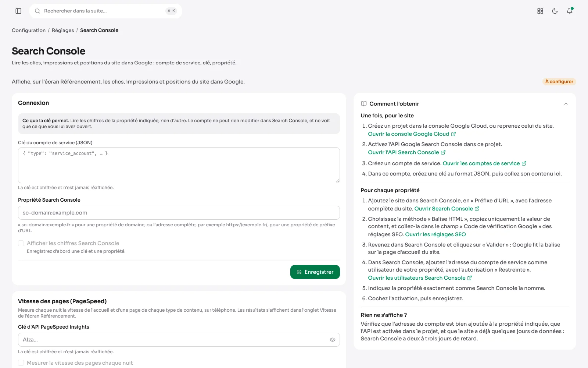Viewport: 588px width, 368px height.
Task: Click the À configurer status badge
Action: [559, 82]
